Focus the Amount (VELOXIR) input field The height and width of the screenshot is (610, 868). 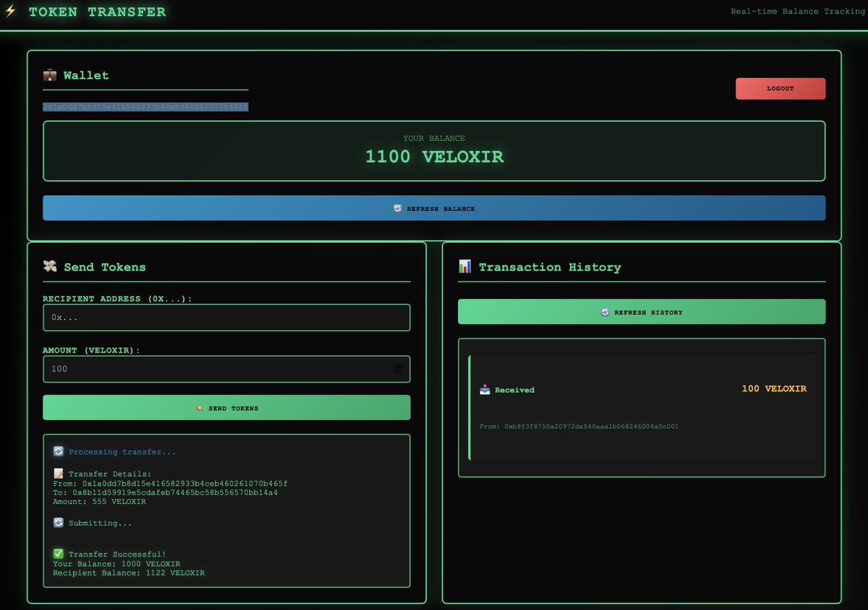click(x=226, y=369)
